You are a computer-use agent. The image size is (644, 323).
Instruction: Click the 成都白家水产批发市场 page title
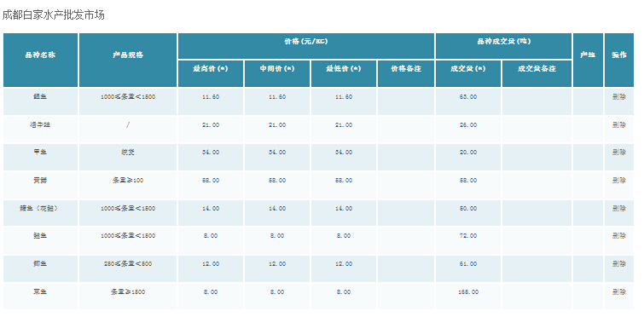tap(54, 14)
